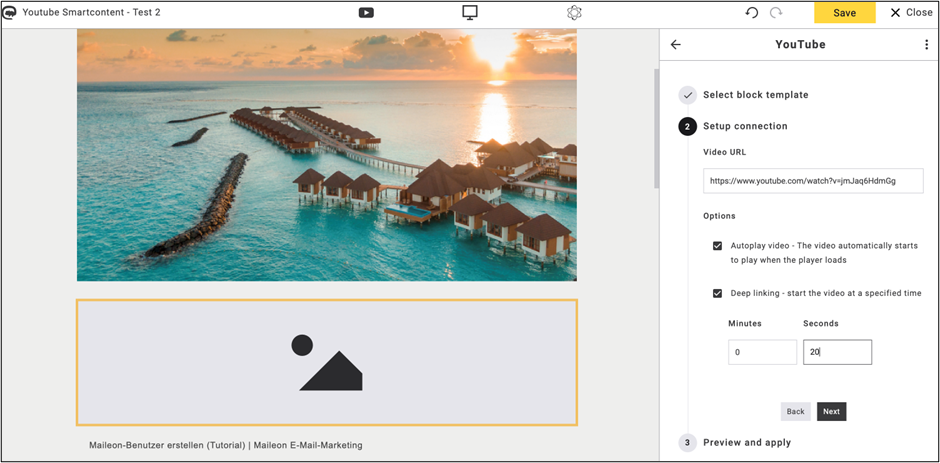Collapse Setup connection step
Image resolution: width=940 pixels, height=463 pixels.
click(745, 127)
